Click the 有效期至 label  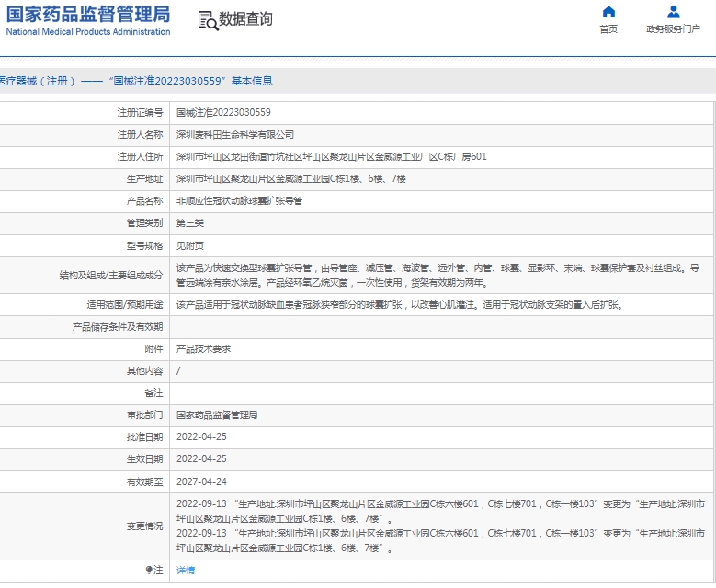pyautogui.click(x=144, y=481)
